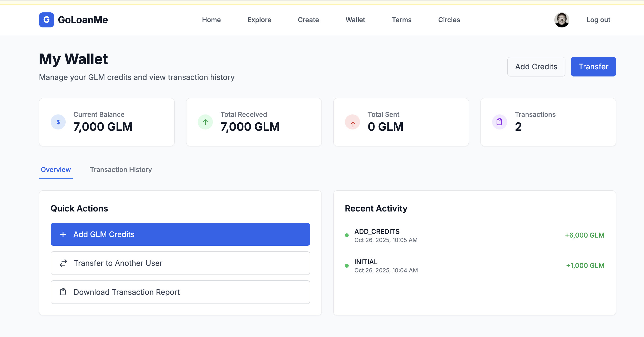This screenshot has width=644, height=337.
Task: Navigate to the Create page
Action: [x=308, y=20]
